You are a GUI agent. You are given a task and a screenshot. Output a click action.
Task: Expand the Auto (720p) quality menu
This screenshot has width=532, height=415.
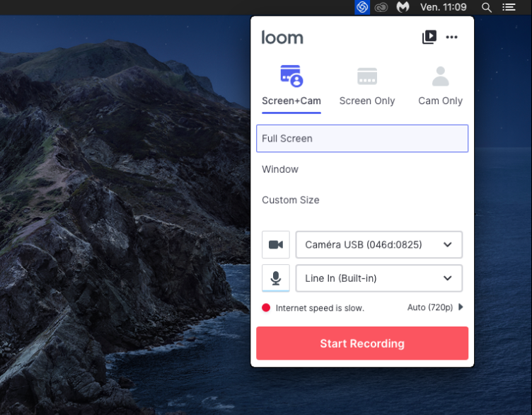(x=435, y=307)
